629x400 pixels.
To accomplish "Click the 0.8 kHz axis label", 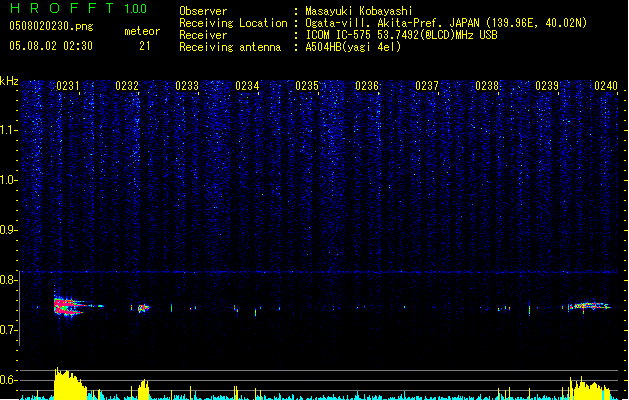I will coord(9,280).
